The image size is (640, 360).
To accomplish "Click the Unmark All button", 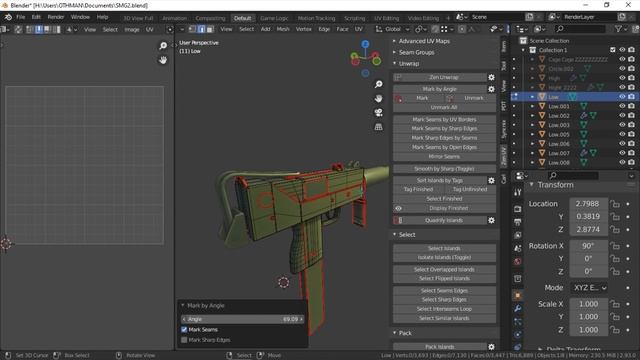I will tap(444, 107).
